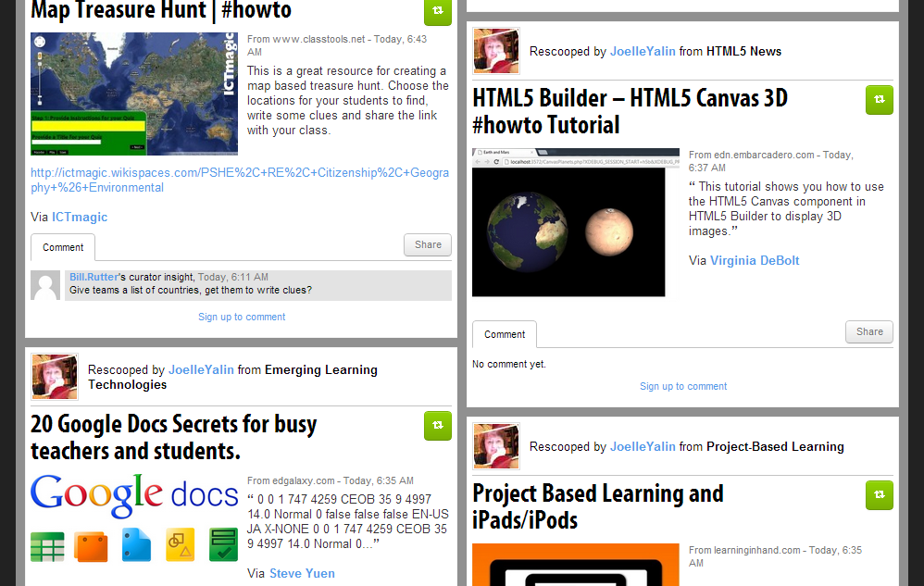Viewport: 924px width, 586px height.
Task: Click rescoop icon on HTML5 Builder post
Action: click(x=880, y=100)
